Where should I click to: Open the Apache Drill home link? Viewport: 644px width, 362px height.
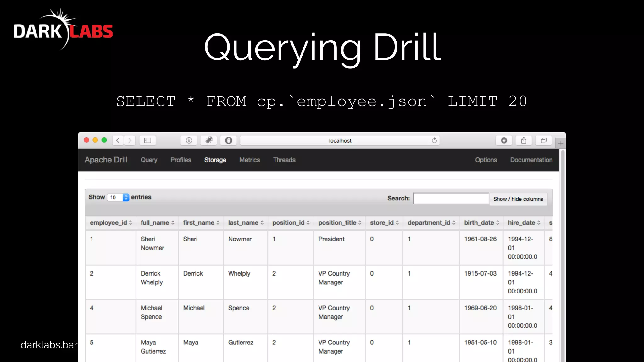[106, 160]
